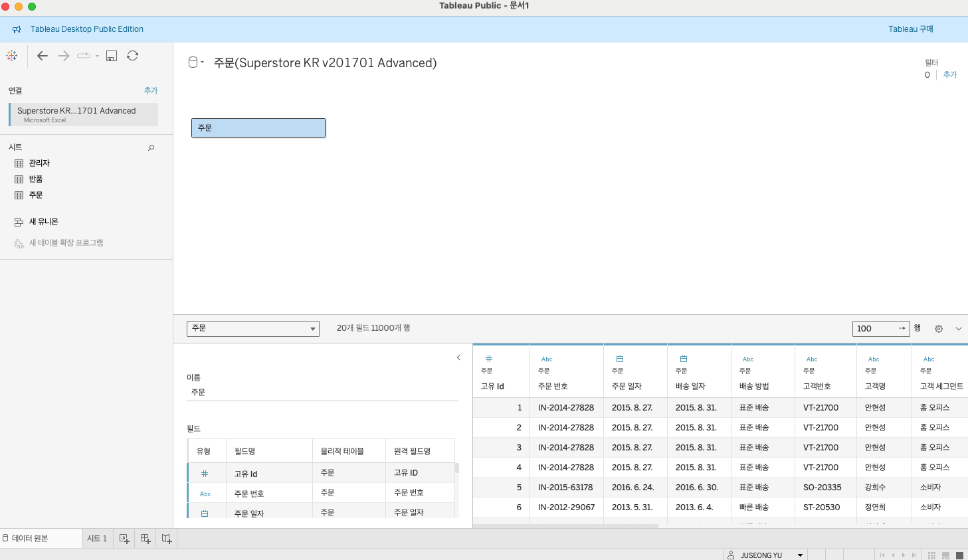Edit the table name field 주문
The image size is (968, 560).
pos(323,393)
